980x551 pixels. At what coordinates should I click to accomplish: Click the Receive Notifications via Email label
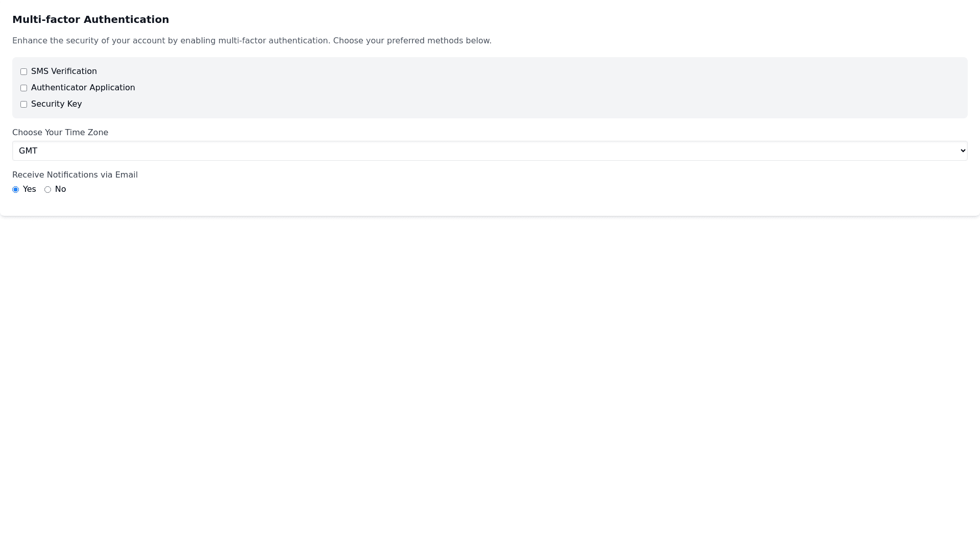75,175
